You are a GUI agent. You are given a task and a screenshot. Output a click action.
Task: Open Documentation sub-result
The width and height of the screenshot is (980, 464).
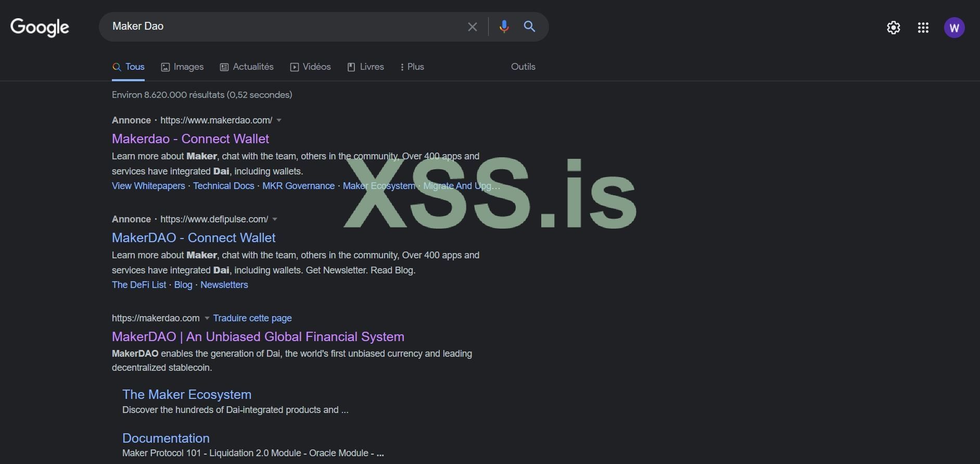point(166,438)
